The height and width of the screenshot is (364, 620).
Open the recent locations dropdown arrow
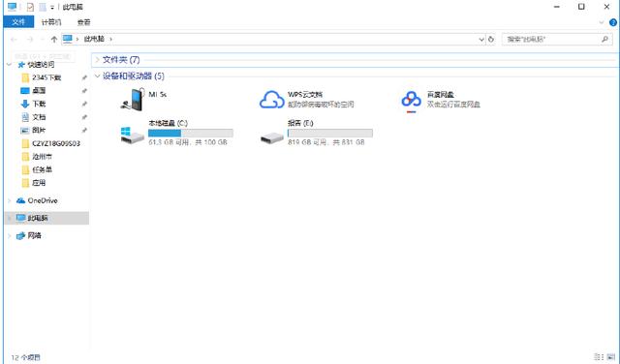click(43, 39)
